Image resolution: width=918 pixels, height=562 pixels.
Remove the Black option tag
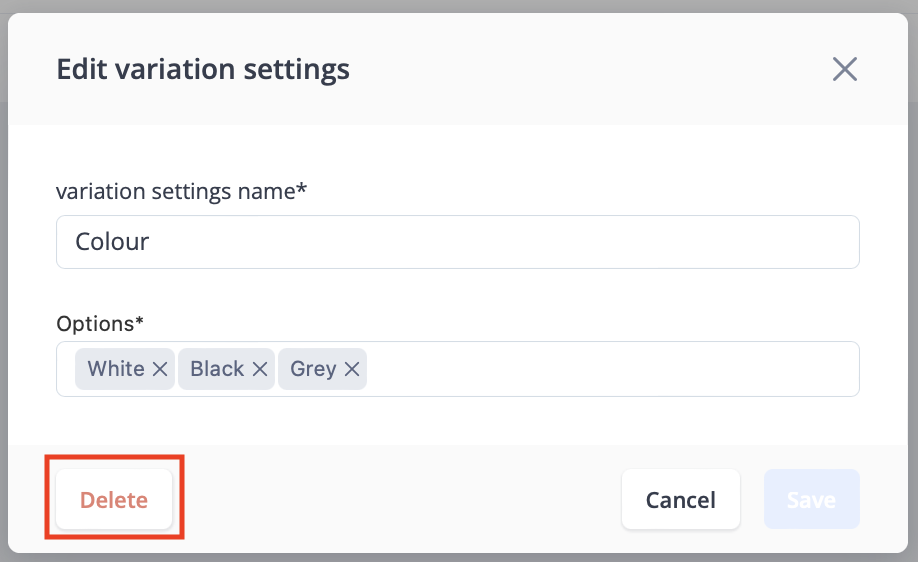point(260,369)
